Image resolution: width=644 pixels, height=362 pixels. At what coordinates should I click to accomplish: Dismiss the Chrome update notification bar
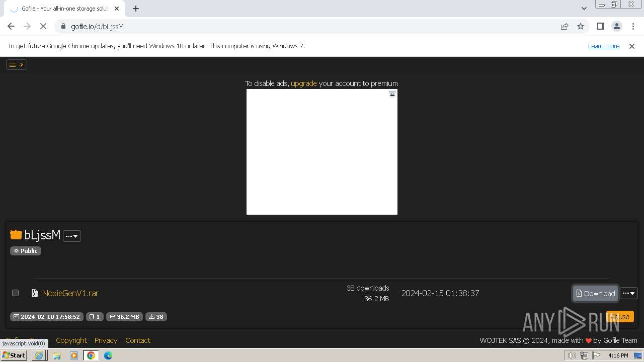click(632, 46)
